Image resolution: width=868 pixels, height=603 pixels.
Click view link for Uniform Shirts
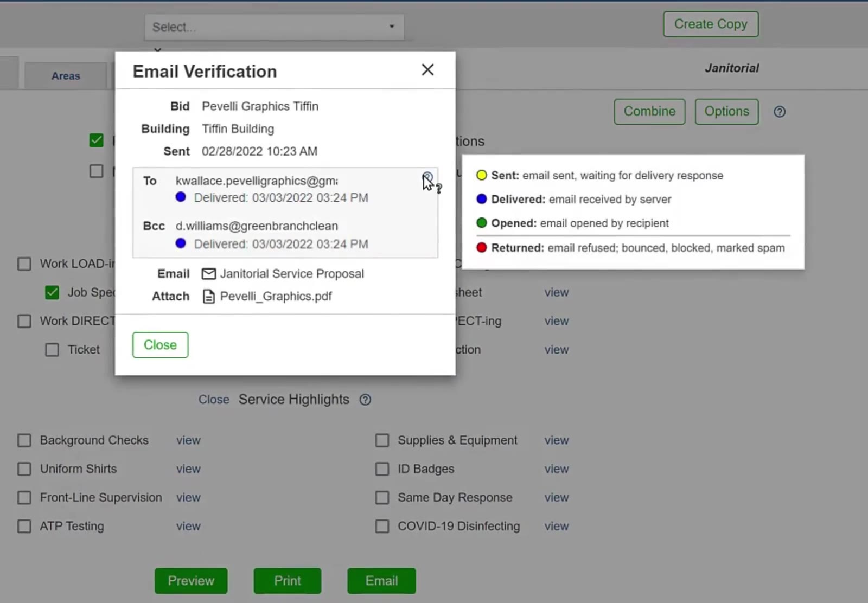pos(188,469)
